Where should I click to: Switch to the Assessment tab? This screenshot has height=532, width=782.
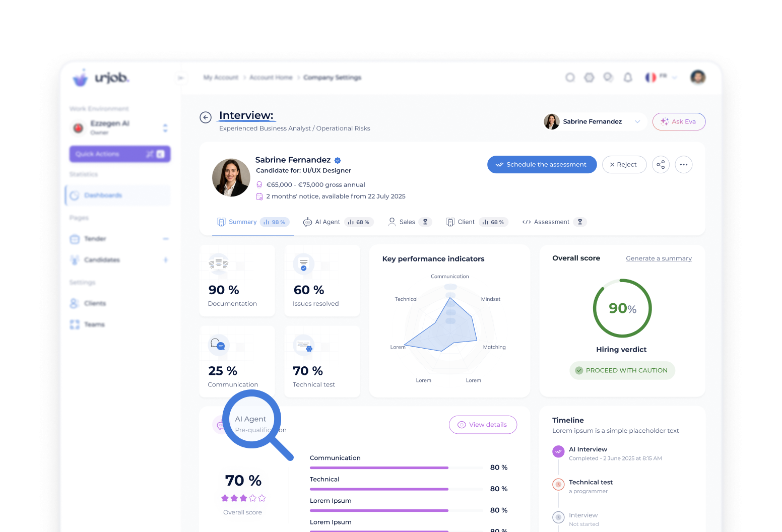(x=551, y=222)
